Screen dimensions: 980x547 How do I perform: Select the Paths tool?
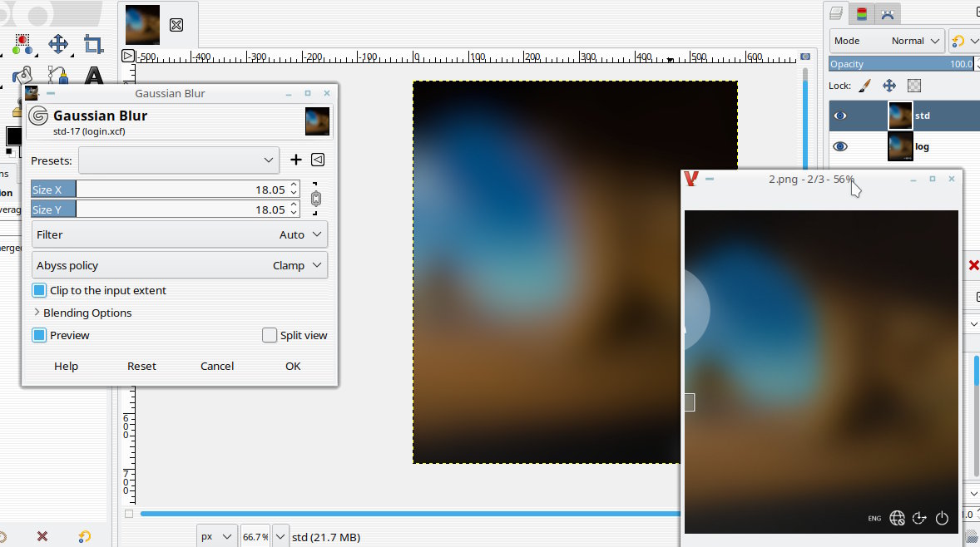pyautogui.click(x=58, y=76)
